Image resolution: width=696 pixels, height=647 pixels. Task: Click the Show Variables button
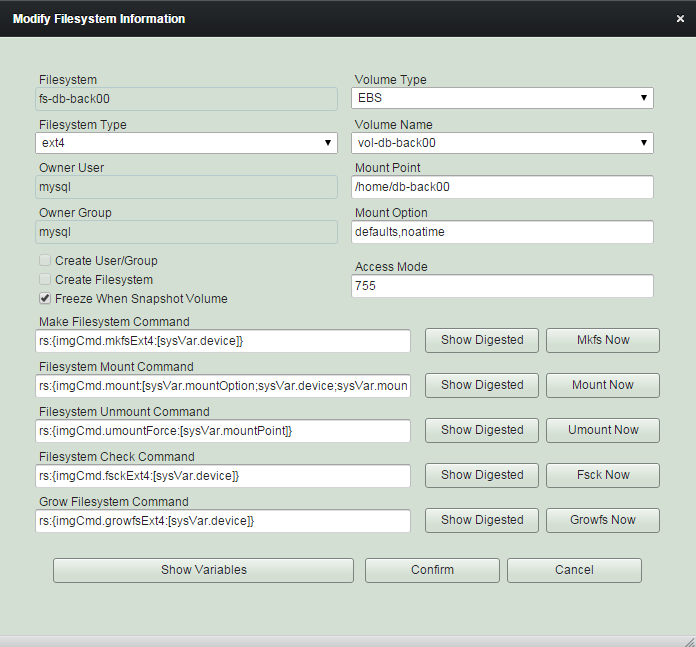(204, 570)
